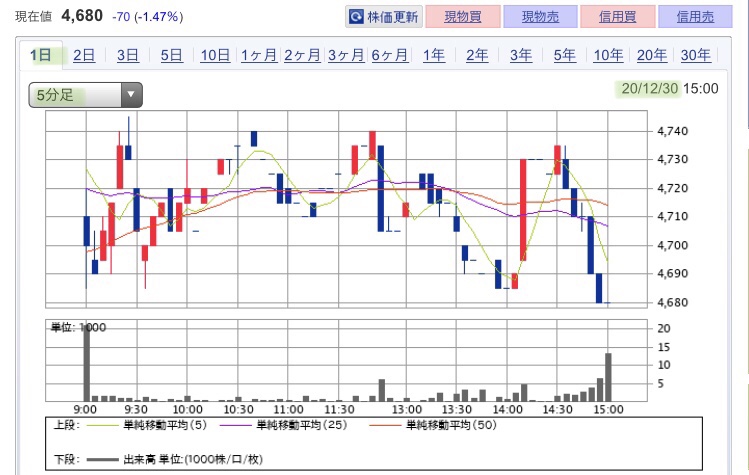Click the 株価更新 refresh button
Viewport: 749px width, 475px height.
coord(384,17)
